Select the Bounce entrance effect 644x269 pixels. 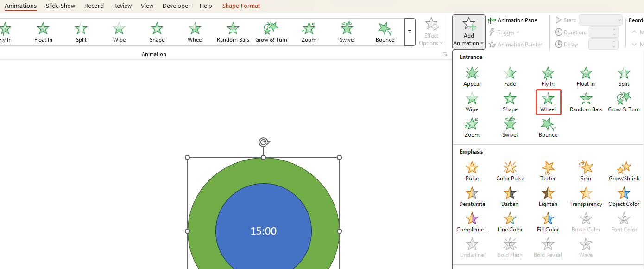548,128
